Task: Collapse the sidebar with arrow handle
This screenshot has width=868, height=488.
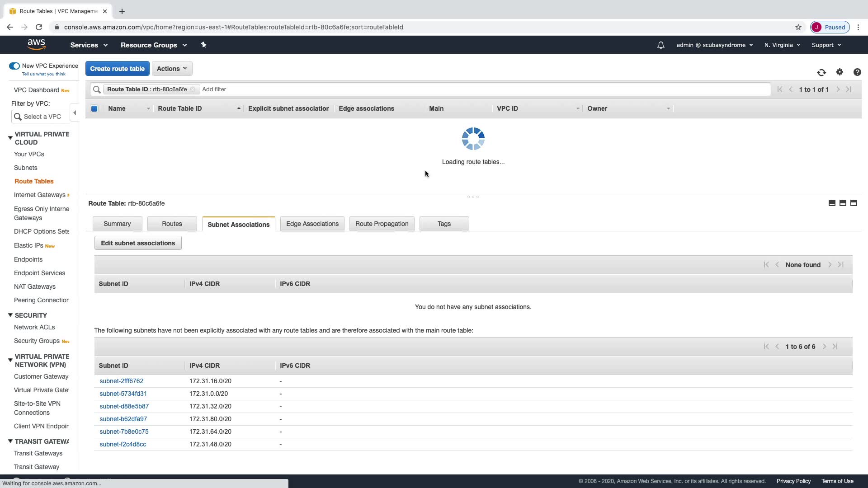Action: [x=75, y=113]
